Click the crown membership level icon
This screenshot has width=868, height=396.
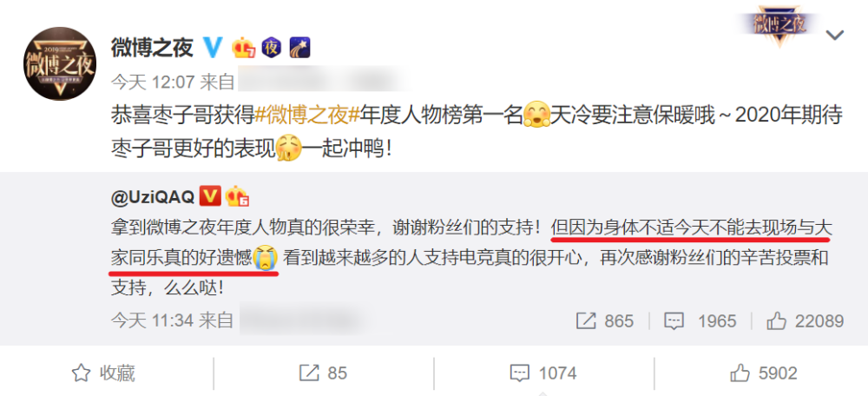244,48
